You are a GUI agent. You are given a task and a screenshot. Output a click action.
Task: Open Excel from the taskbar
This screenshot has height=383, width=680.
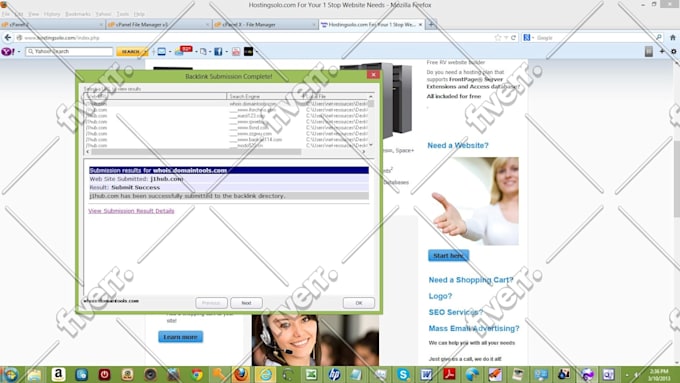311,374
